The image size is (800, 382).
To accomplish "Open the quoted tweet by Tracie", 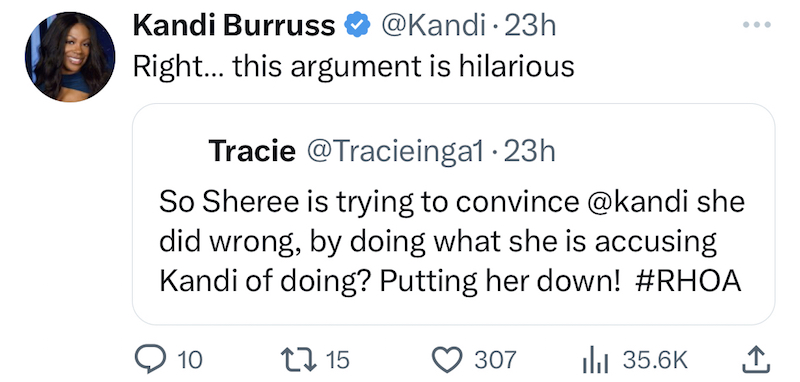I will (454, 214).
